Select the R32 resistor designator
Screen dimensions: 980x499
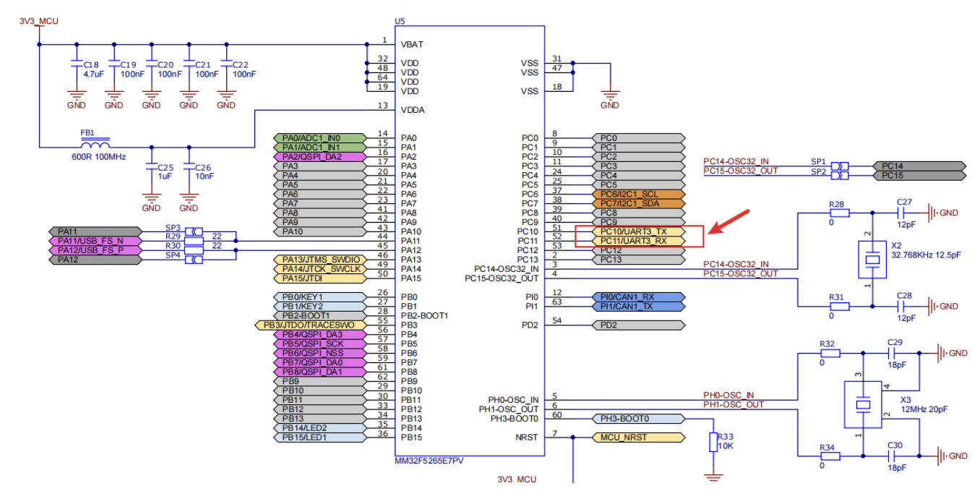(x=828, y=344)
